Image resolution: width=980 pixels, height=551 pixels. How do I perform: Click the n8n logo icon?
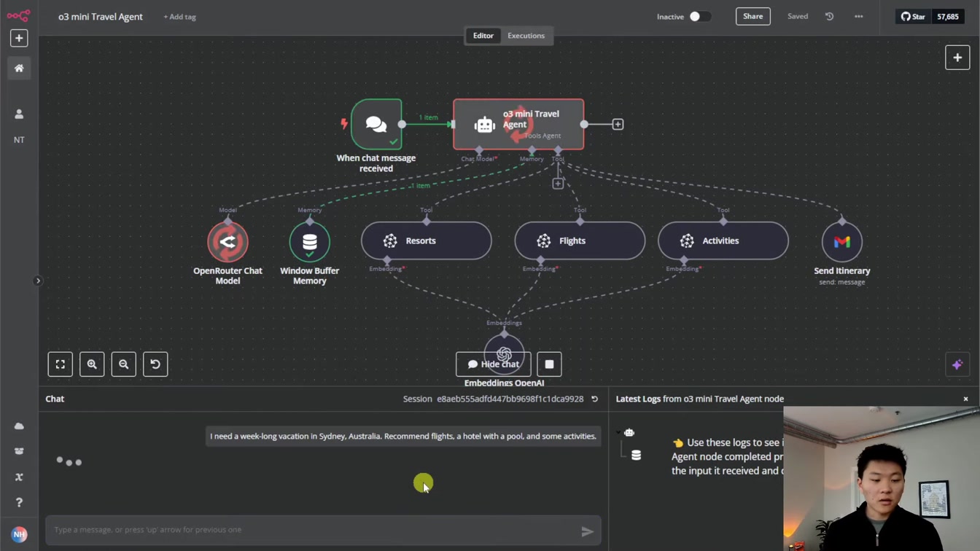[19, 15]
